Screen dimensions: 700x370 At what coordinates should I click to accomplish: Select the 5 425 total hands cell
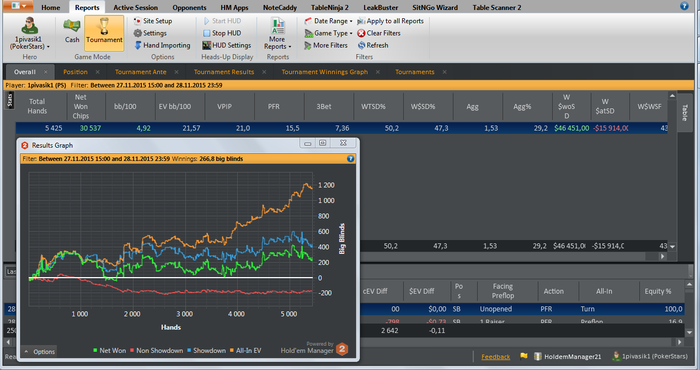point(54,128)
